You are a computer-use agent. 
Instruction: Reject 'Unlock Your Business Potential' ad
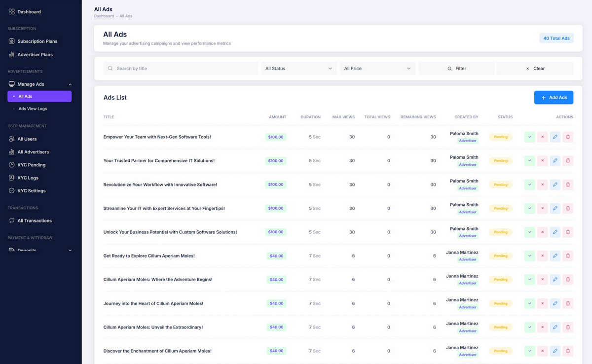[x=542, y=232]
